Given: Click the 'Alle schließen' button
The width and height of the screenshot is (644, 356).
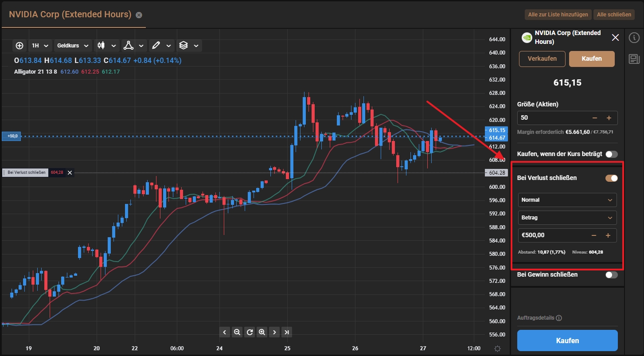Looking at the screenshot, I should 614,15.
